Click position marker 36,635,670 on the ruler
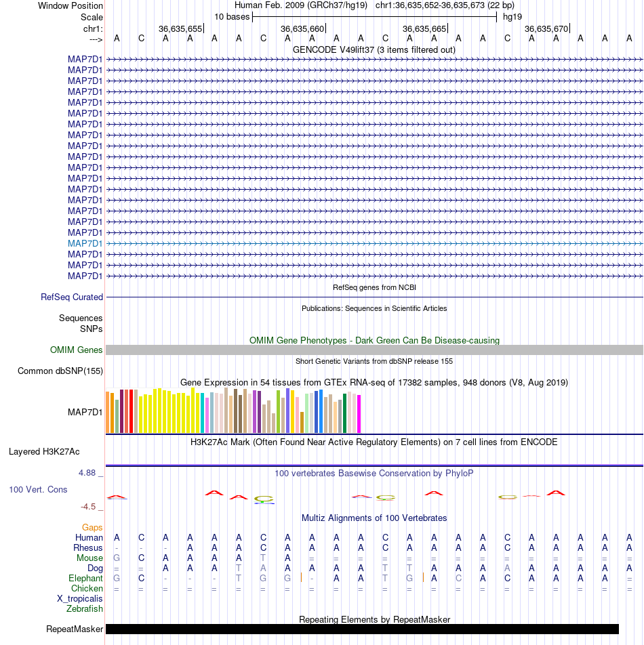Image resolution: width=644 pixels, height=645 pixels. (x=546, y=28)
